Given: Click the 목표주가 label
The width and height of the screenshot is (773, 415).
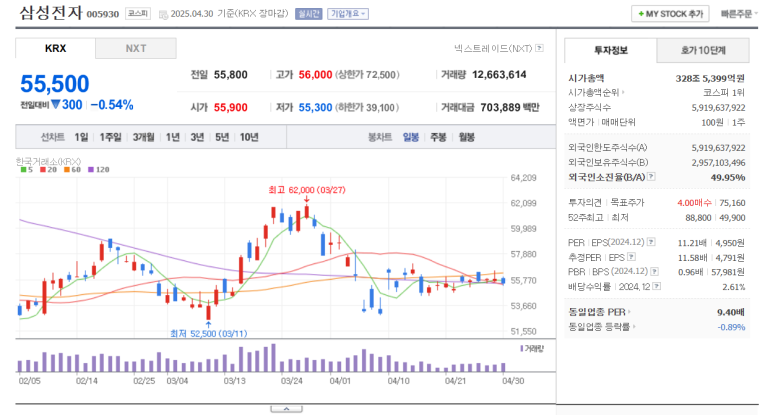Looking at the screenshot, I should click(x=627, y=203).
